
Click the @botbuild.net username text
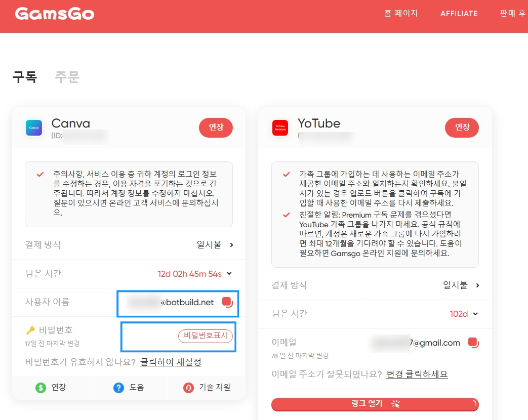[x=187, y=303]
